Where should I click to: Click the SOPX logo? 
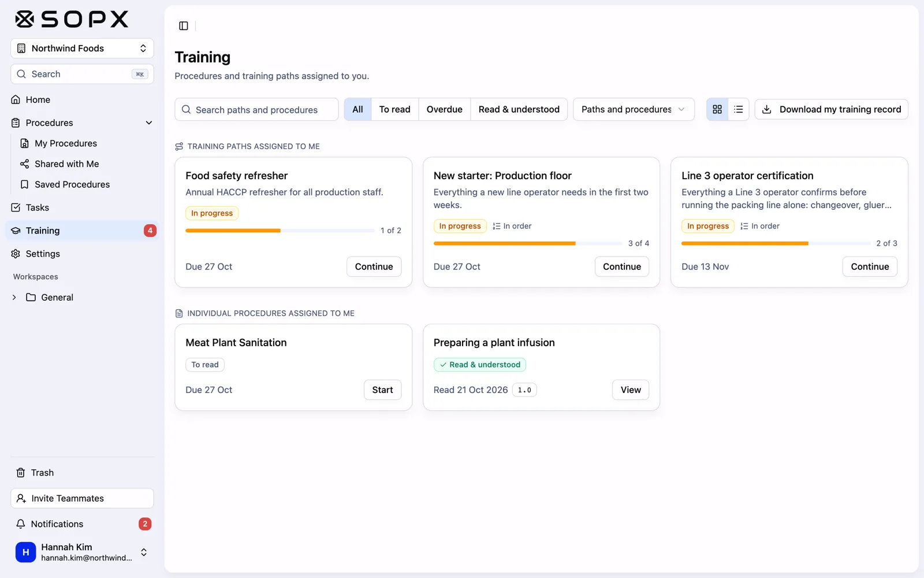click(72, 19)
